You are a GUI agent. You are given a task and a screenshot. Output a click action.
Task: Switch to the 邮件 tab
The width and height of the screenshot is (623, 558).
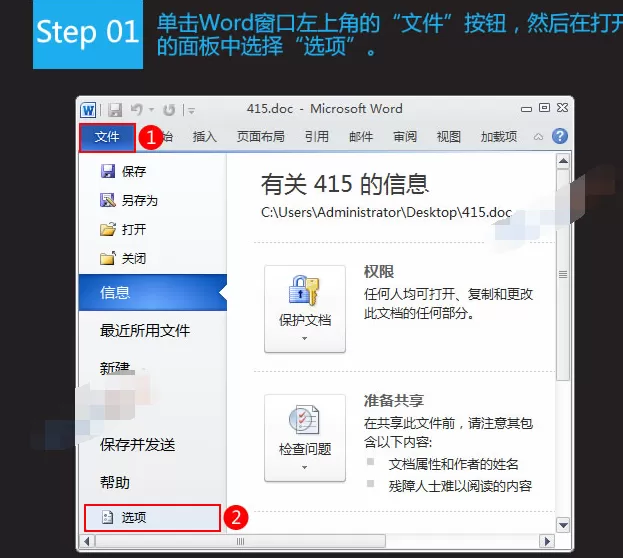(x=361, y=137)
